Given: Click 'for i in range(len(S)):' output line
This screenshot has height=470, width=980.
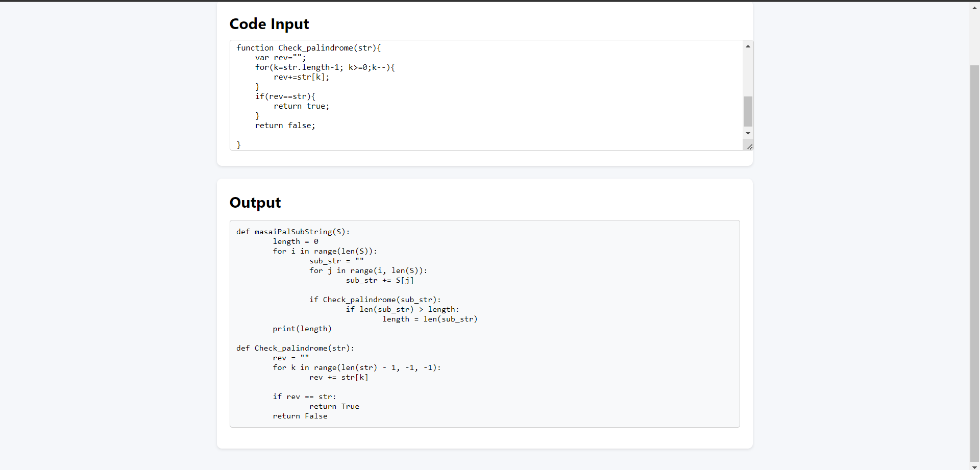Looking at the screenshot, I should 325,251.
